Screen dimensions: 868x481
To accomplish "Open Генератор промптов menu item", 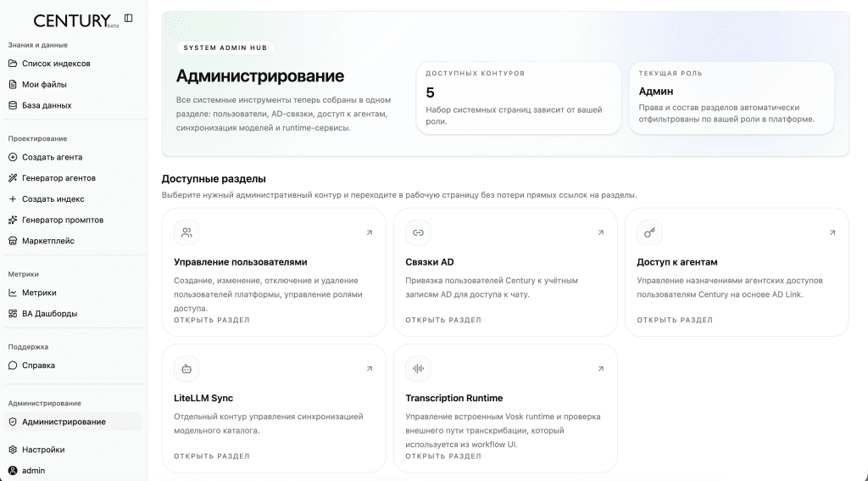I will click(73, 220).
